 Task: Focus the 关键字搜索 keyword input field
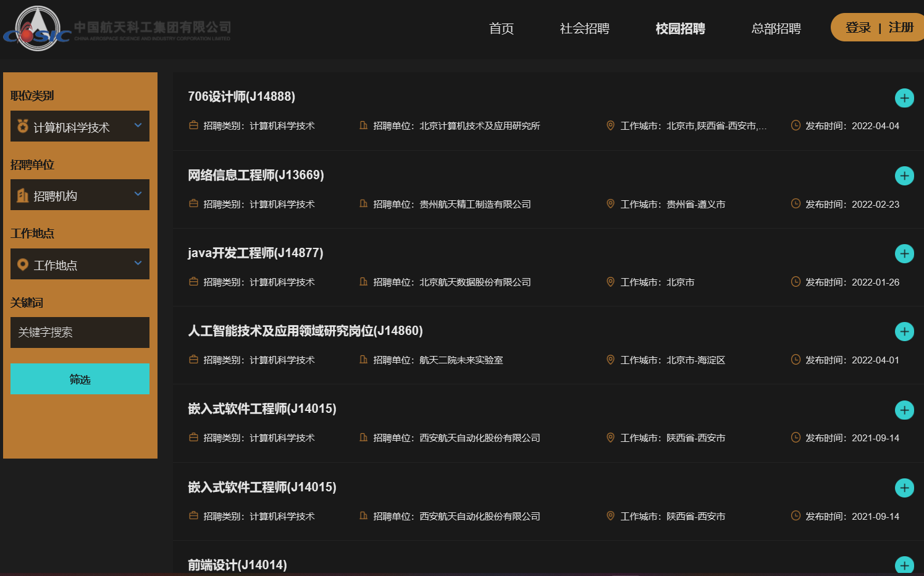coord(80,332)
